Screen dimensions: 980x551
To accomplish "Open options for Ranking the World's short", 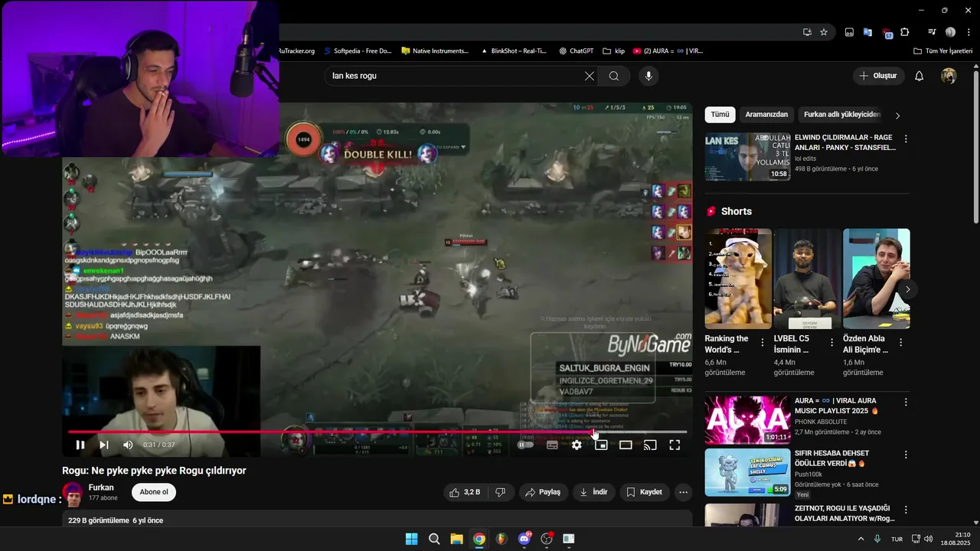I will pos(762,343).
